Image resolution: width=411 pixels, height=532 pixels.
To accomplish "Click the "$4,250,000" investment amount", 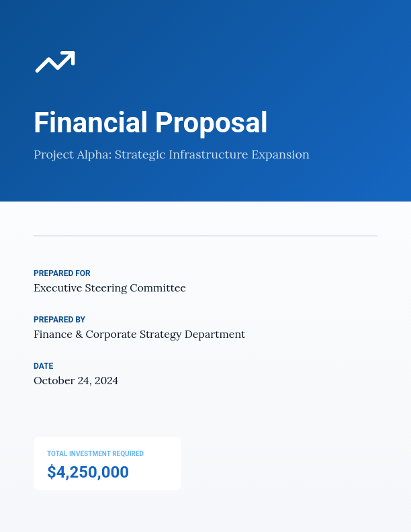I will [x=88, y=472].
